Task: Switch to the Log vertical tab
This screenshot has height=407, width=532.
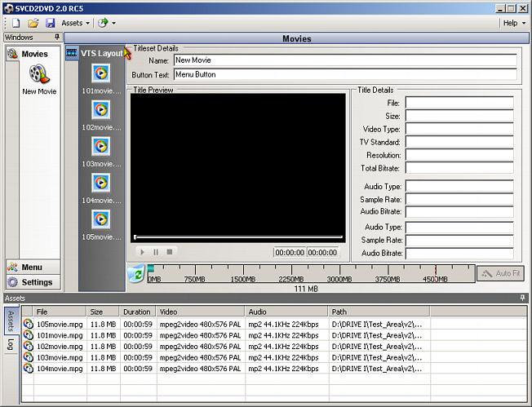Action: pos(11,344)
